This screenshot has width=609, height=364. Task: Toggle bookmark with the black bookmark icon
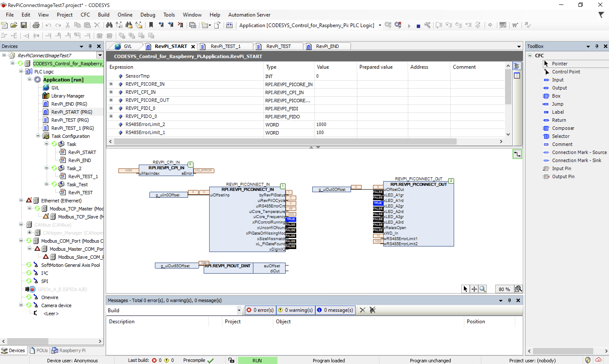(x=151, y=25)
